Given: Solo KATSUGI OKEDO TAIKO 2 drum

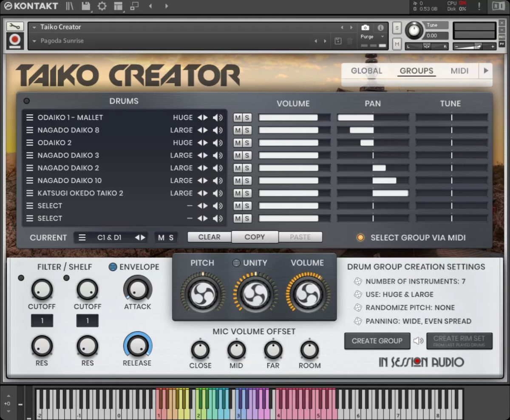Looking at the screenshot, I should (x=246, y=193).
